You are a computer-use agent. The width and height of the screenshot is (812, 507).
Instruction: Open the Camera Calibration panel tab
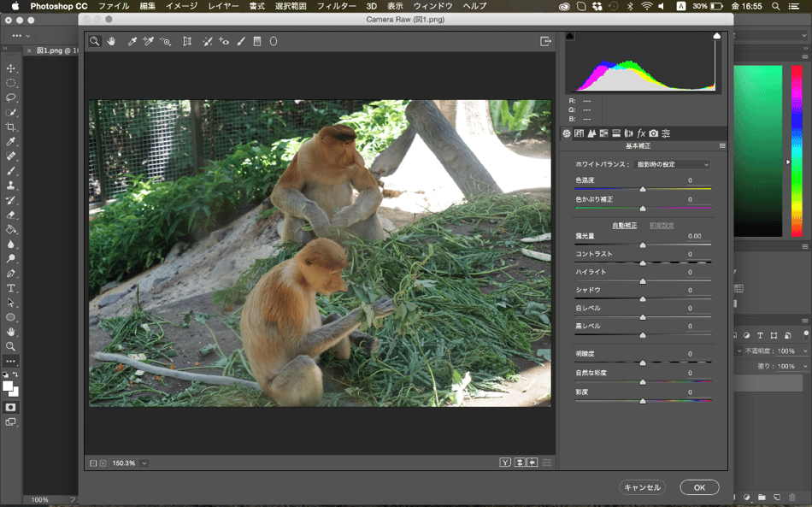[x=653, y=133]
